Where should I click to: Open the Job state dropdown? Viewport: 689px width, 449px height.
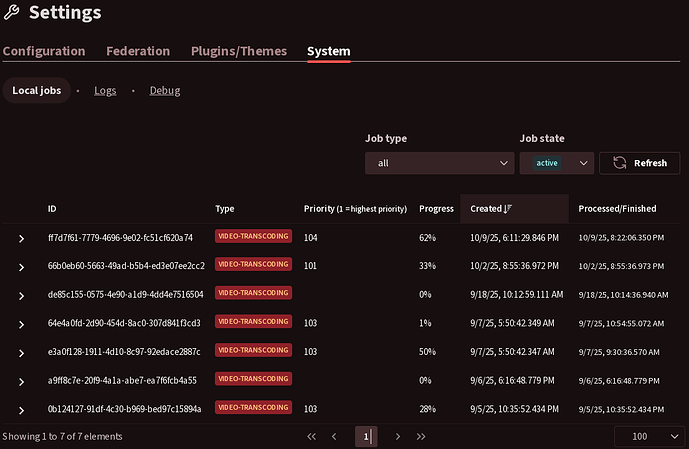pos(556,163)
